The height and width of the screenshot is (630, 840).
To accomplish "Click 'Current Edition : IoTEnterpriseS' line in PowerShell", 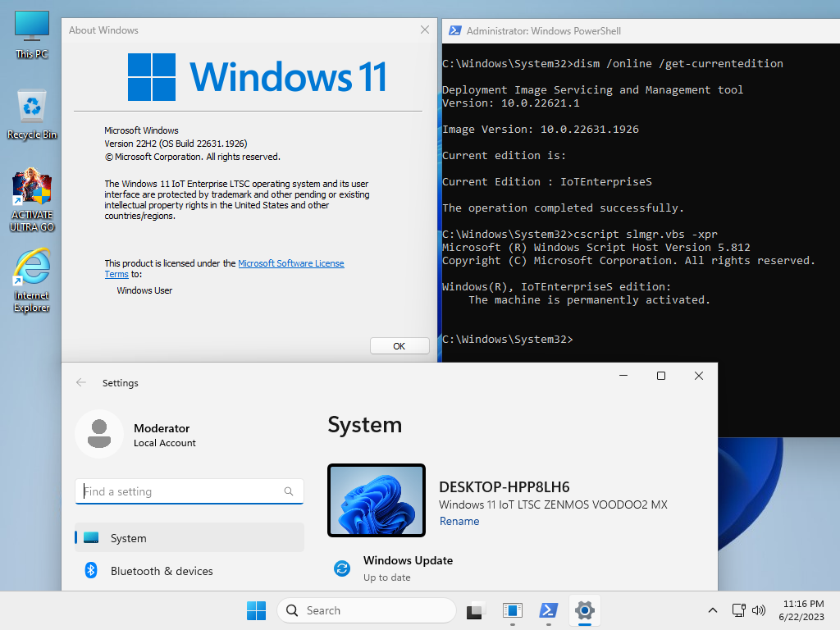I will click(x=547, y=181).
